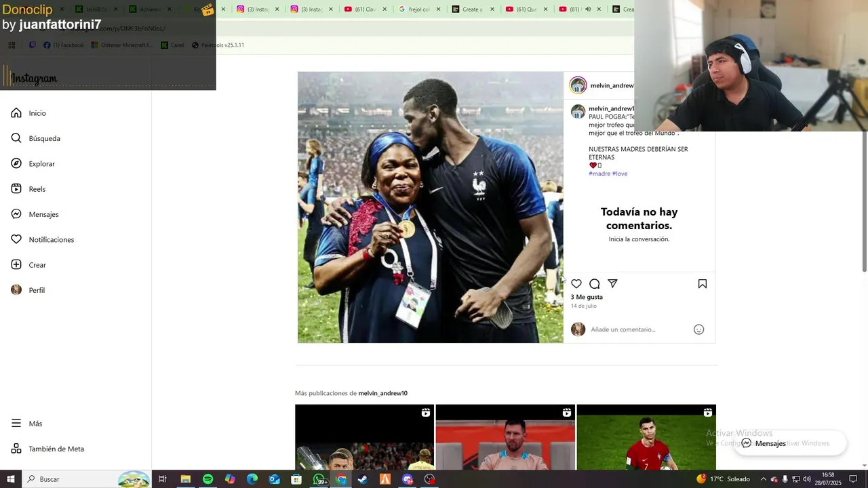The image size is (868, 488).
Task: Click the taskbar Buscar search box
Action: click(86, 479)
